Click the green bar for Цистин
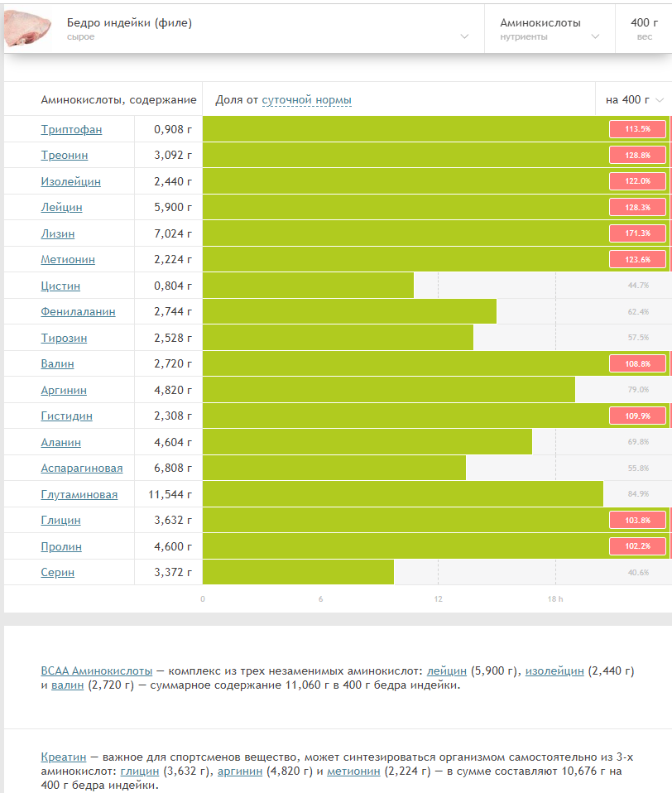Screen dimensions: 672x793 pos(308,286)
